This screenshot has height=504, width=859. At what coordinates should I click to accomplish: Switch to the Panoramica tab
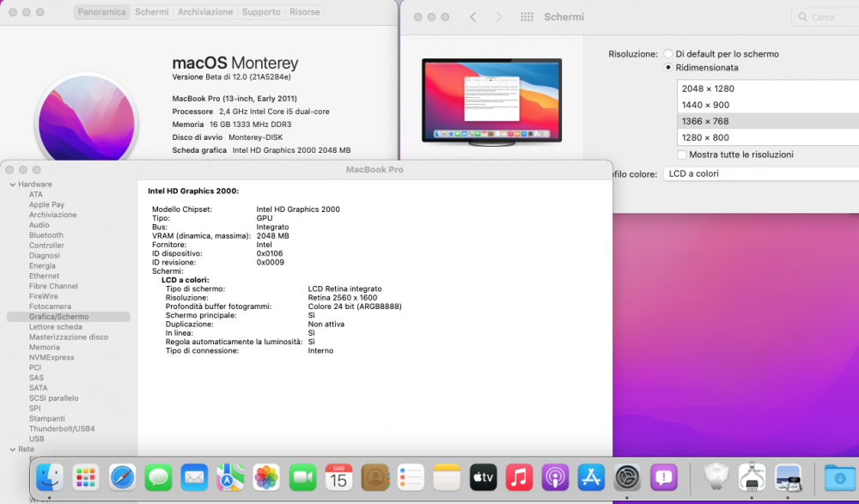(102, 11)
